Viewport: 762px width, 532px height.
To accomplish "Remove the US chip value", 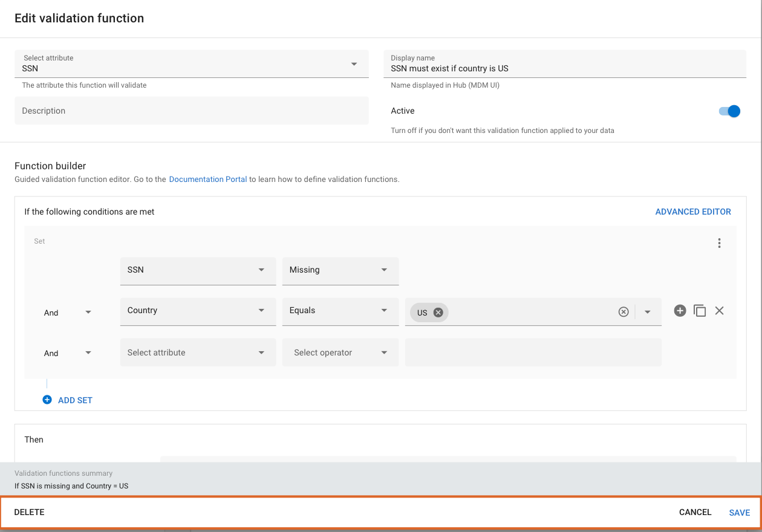I will point(438,313).
